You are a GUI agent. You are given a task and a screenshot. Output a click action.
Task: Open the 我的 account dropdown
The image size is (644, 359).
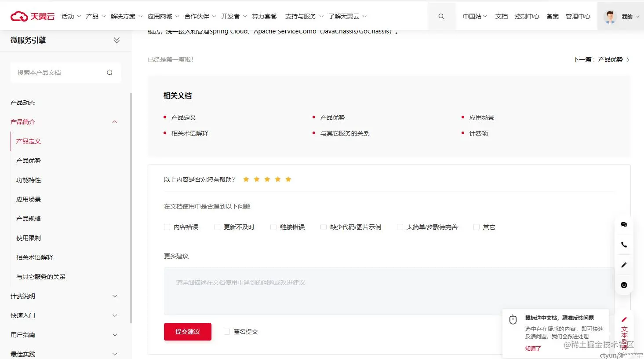click(630, 16)
